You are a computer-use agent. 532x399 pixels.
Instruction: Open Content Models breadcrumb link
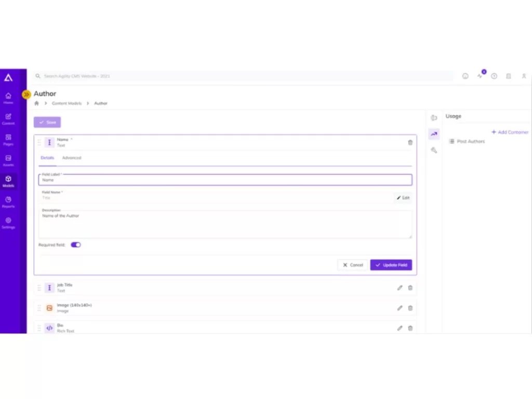point(67,103)
